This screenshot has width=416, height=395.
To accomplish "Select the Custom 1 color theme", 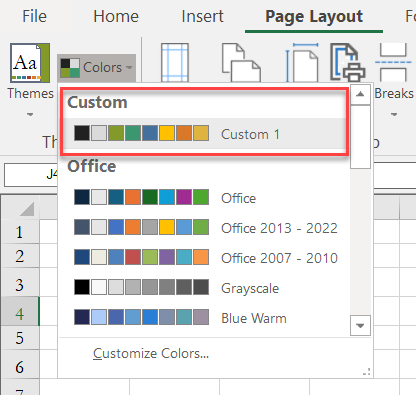I will coord(205,134).
